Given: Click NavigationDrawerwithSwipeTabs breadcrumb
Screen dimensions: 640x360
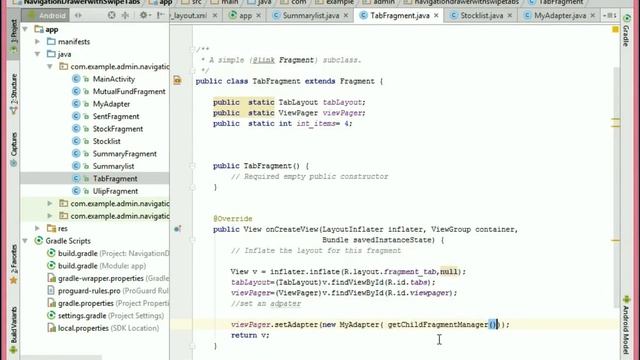Looking at the screenshot, I should coord(77,2).
